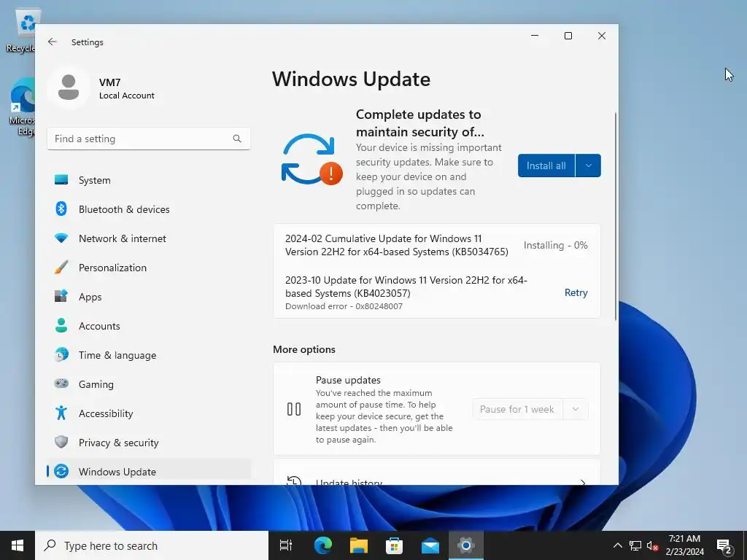Click the Bluetooth icon in sidebar

[61, 209]
